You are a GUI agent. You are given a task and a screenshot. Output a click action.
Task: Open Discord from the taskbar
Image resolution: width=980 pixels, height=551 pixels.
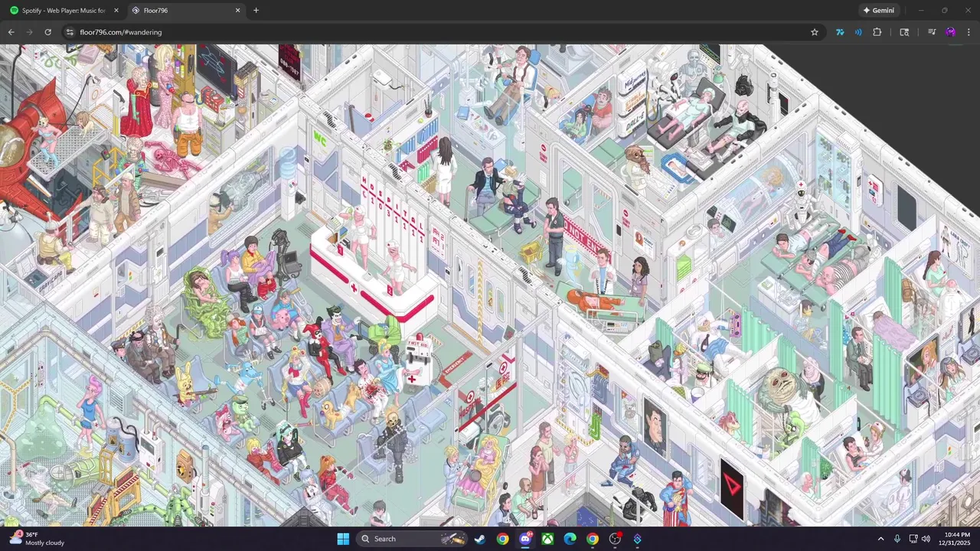pyautogui.click(x=525, y=539)
